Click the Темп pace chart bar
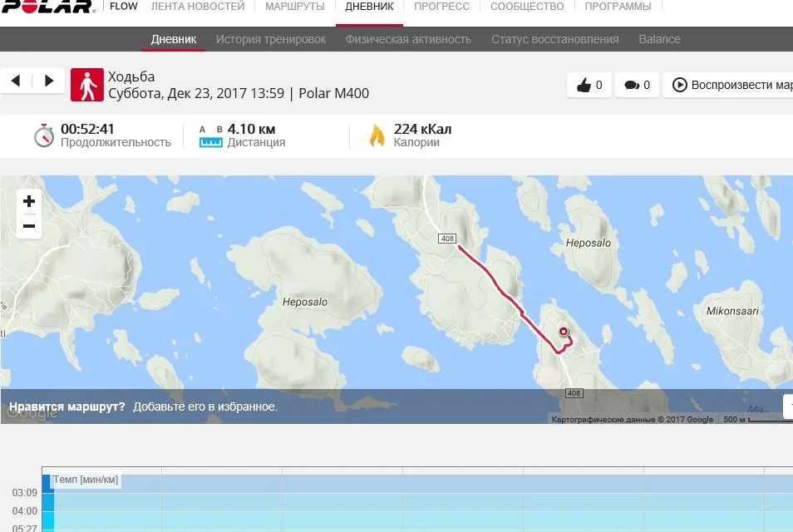The image size is (793, 532). (48, 503)
